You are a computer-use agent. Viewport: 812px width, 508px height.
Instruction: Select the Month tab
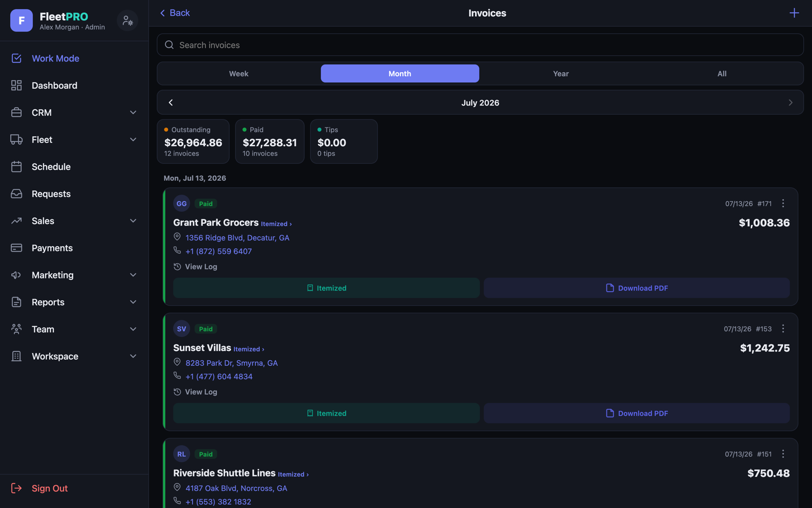coord(400,74)
